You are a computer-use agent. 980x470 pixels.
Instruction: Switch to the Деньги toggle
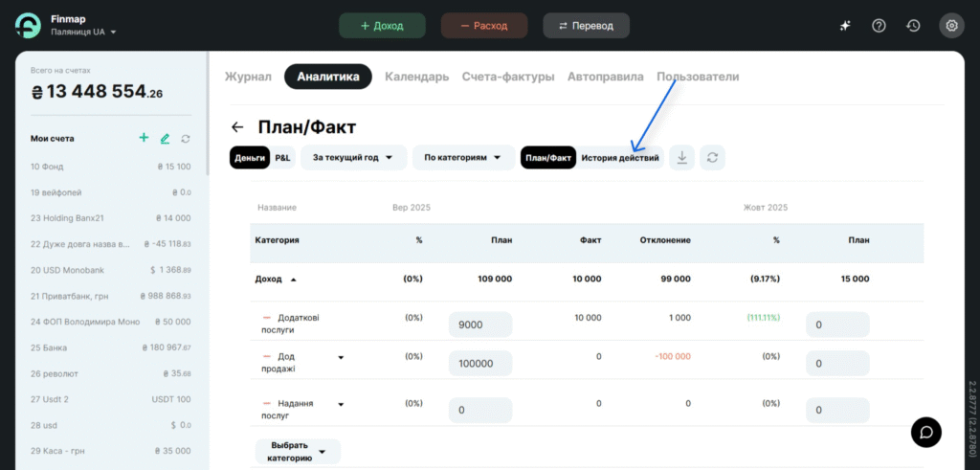(250, 158)
